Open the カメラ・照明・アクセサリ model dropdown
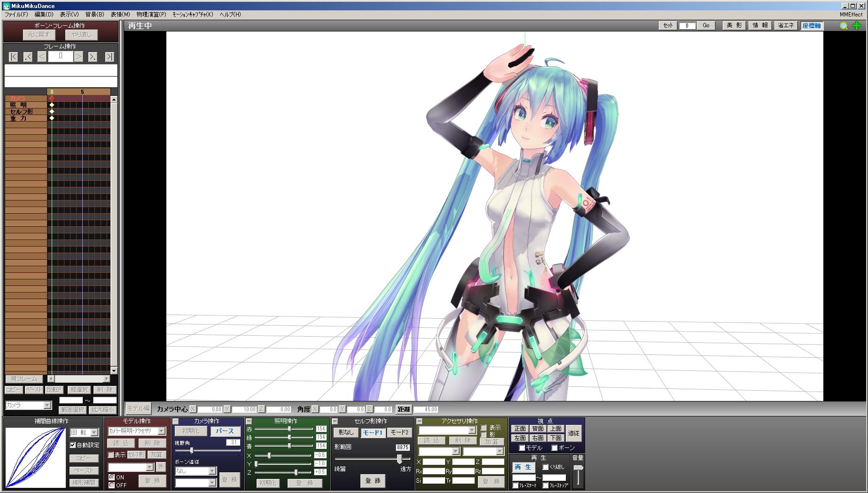 (x=137, y=431)
